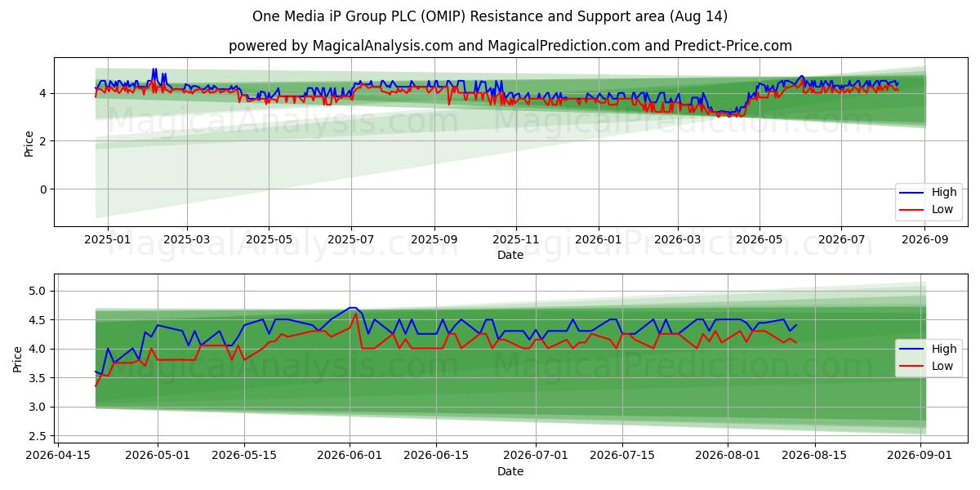Click the 2026-07 date tick label
The image size is (980, 490).
coord(841,239)
